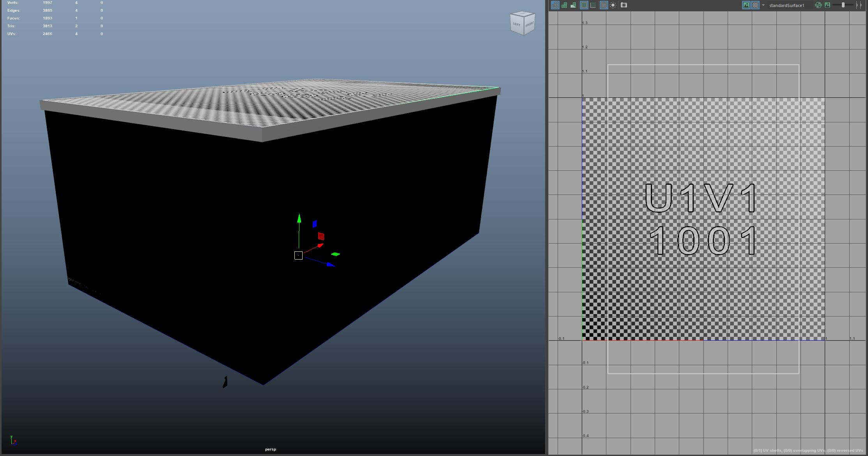Toggle texture borders display icon
Viewport: 868px width, 456px height.
coord(584,5)
